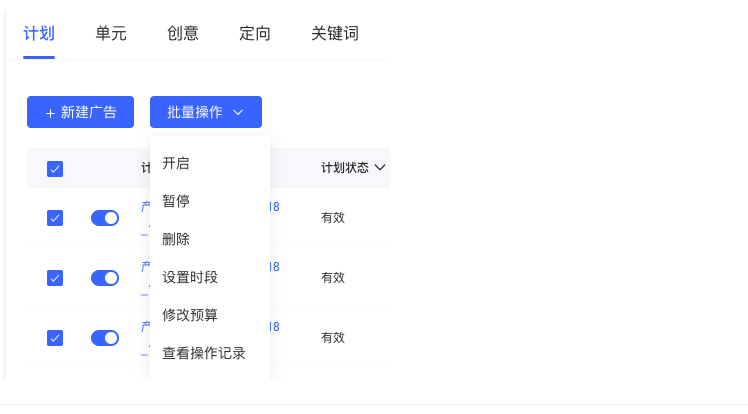The width and height of the screenshot is (748, 414).
Task: Collapse the 批量操作 dropdown
Action: 206,112
